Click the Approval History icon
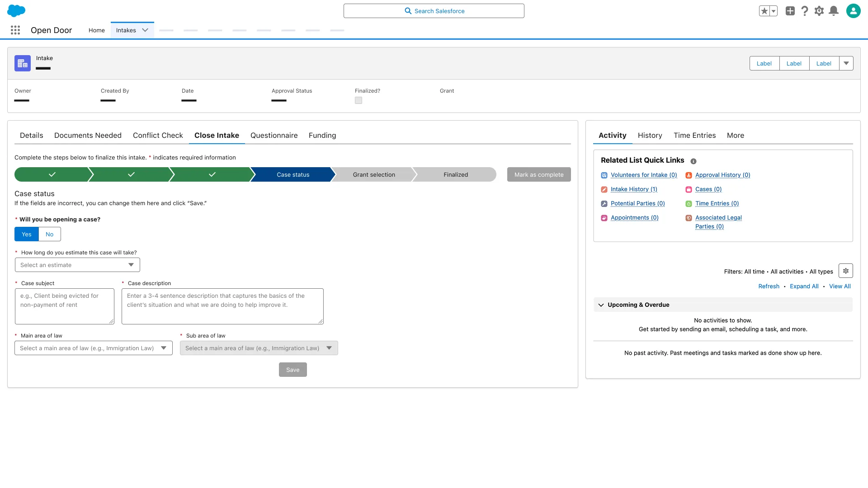This screenshot has height=488, width=868. pyautogui.click(x=689, y=175)
